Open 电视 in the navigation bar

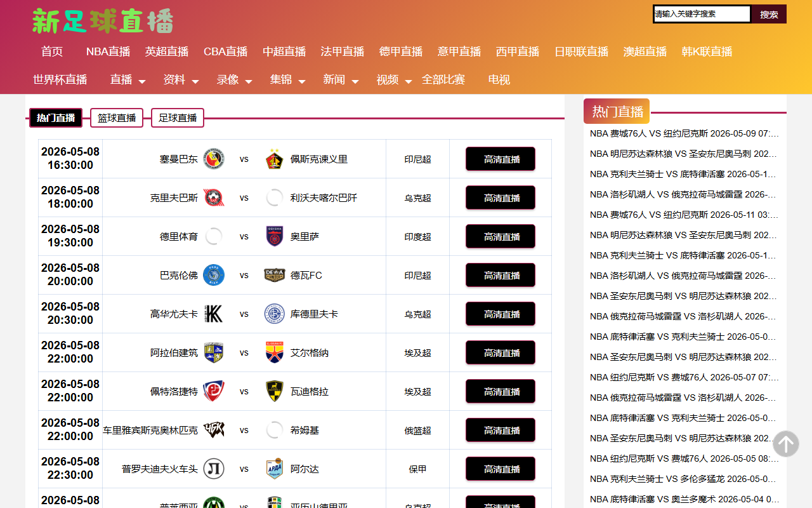(499, 80)
